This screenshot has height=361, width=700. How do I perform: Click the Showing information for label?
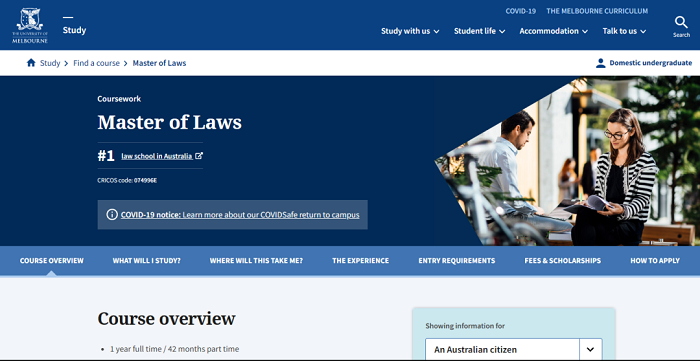[465, 326]
